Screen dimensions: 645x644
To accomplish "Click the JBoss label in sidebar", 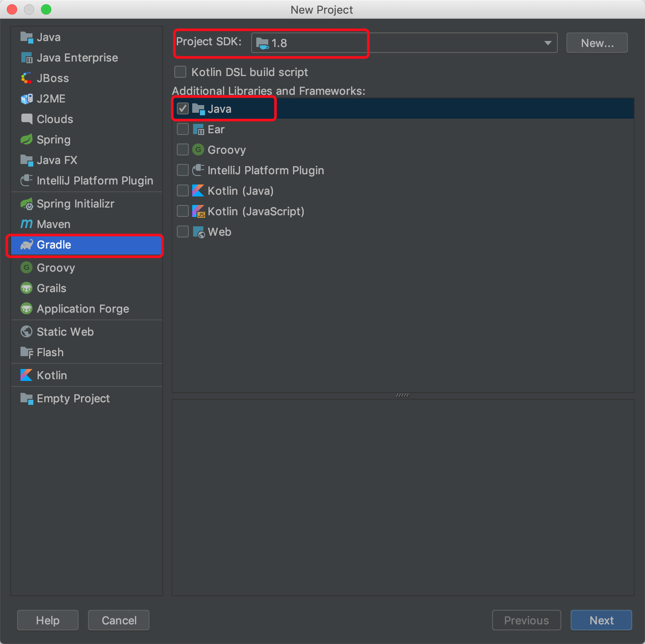I will point(53,78).
